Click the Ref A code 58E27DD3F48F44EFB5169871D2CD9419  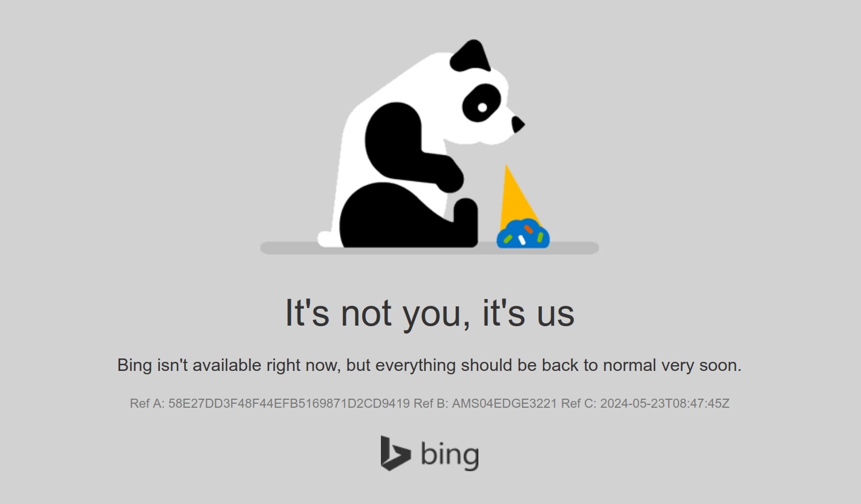(289, 404)
